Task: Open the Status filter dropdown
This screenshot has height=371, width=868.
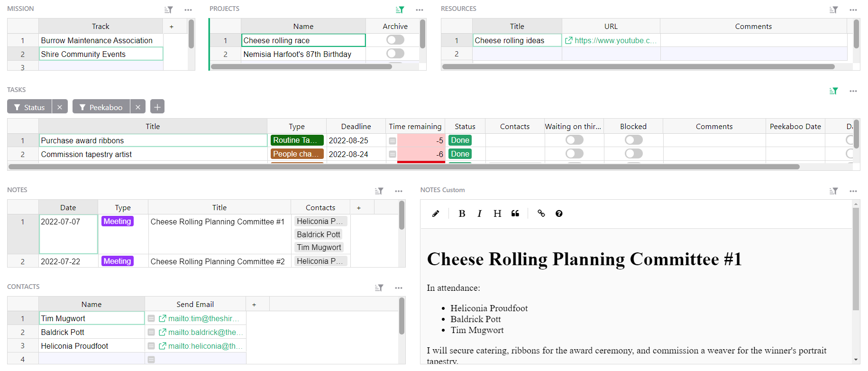Action: (29, 107)
